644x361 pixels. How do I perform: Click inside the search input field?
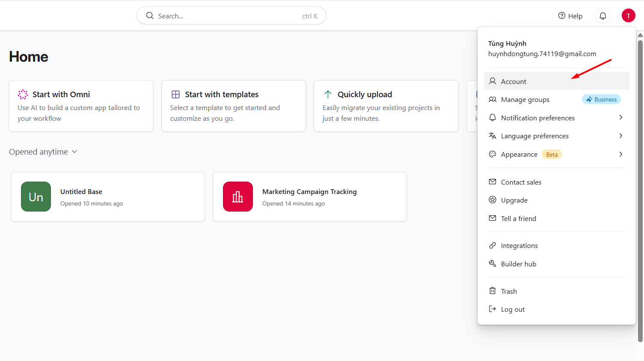coord(214,15)
